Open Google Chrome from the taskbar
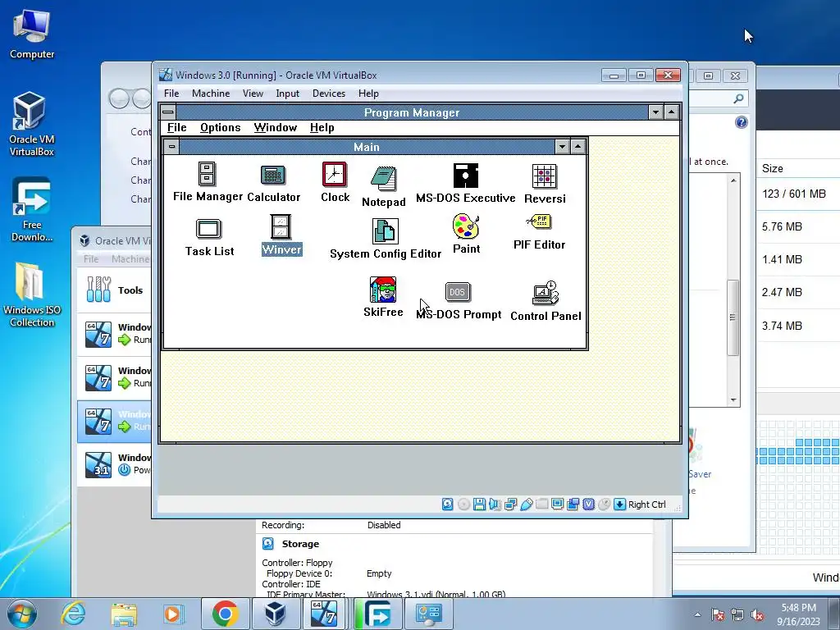Viewport: 840px width, 630px height. [x=225, y=614]
